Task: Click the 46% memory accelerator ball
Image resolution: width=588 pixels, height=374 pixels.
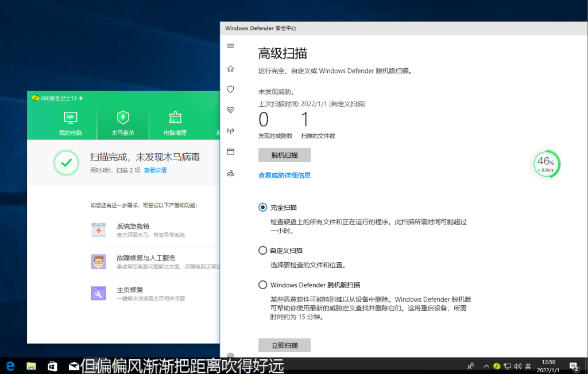Action: 546,164
